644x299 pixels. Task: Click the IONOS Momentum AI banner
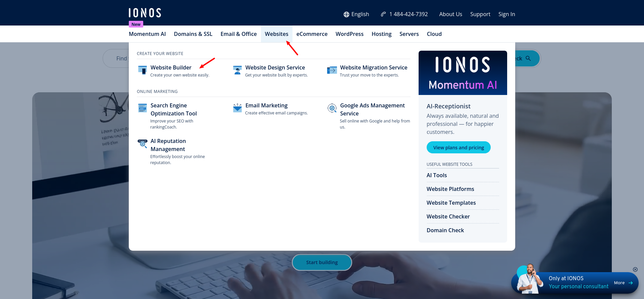click(463, 73)
